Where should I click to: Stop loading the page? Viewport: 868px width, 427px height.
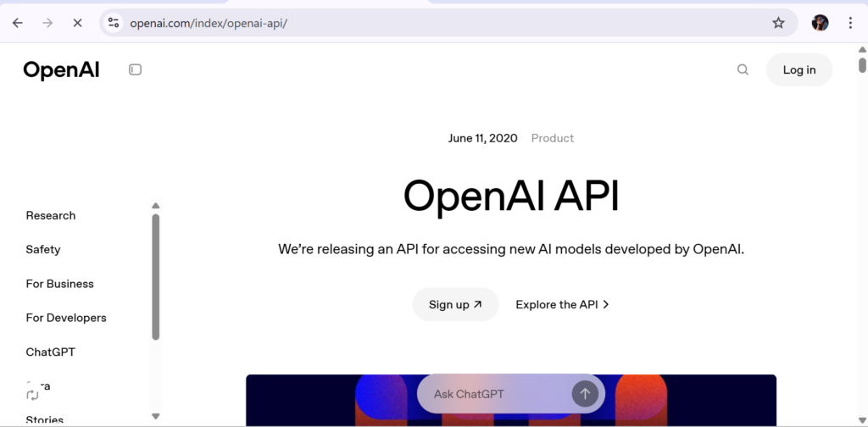[x=77, y=23]
